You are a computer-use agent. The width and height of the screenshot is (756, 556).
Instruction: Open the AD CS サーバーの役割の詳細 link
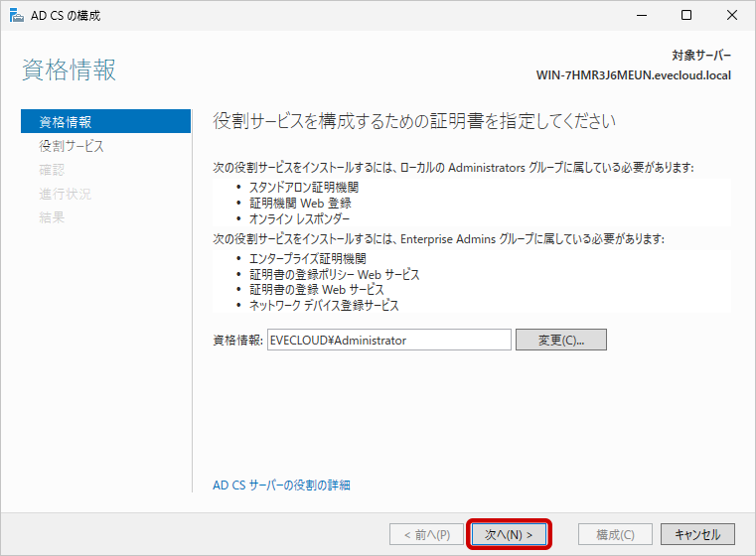click(281, 486)
